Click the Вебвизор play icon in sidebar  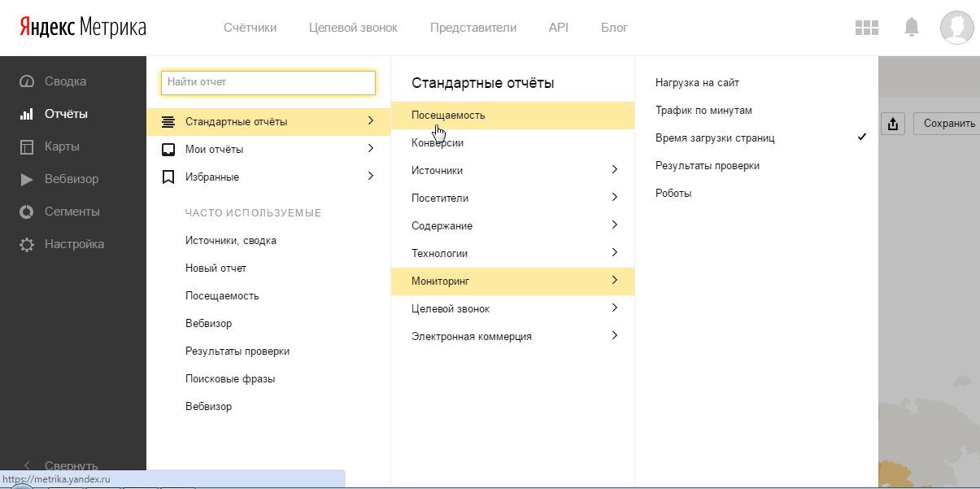[27, 179]
